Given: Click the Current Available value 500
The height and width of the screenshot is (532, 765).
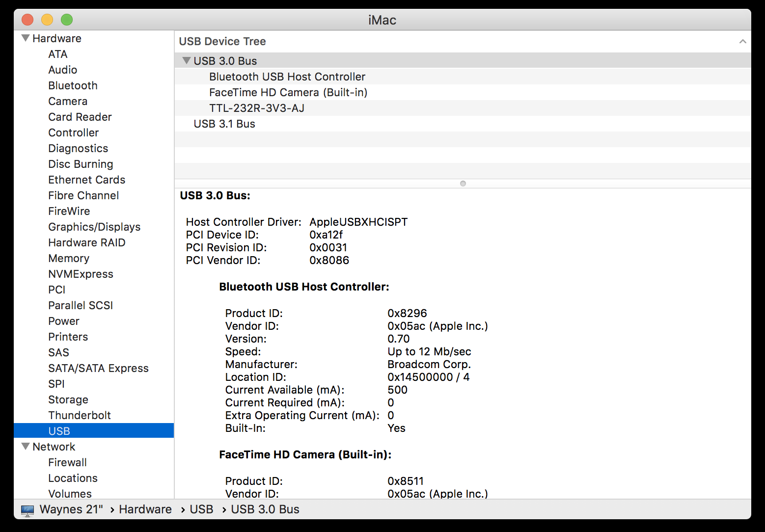Looking at the screenshot, I should pos(397,390).
